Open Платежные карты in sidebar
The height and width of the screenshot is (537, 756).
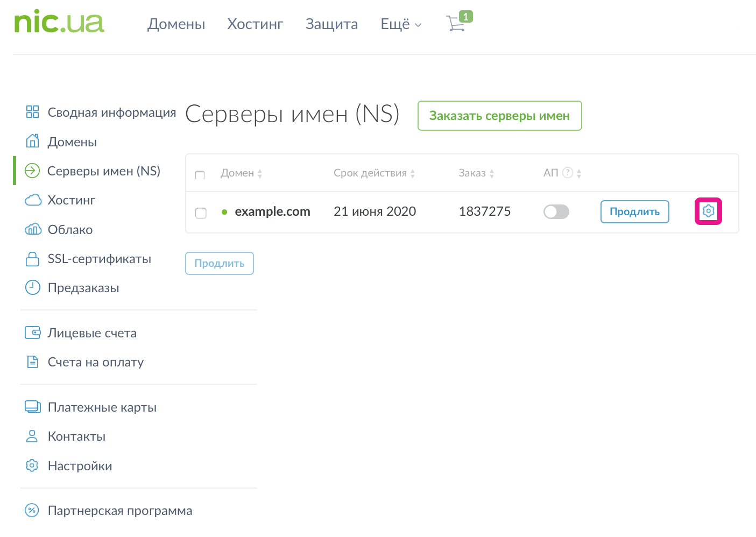(102, 407)
